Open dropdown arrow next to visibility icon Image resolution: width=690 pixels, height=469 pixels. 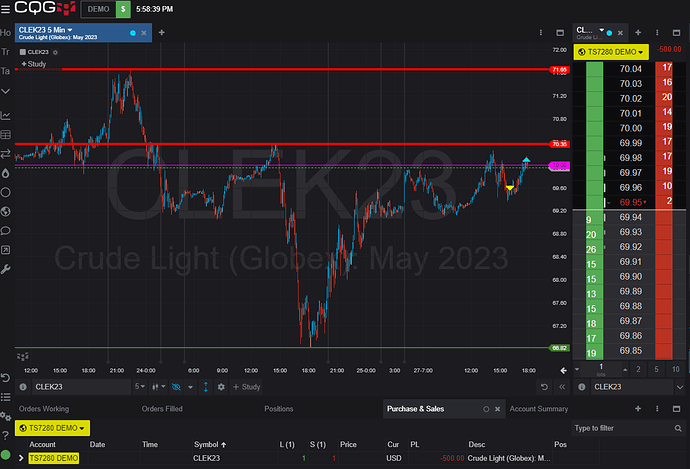(191, 387)
